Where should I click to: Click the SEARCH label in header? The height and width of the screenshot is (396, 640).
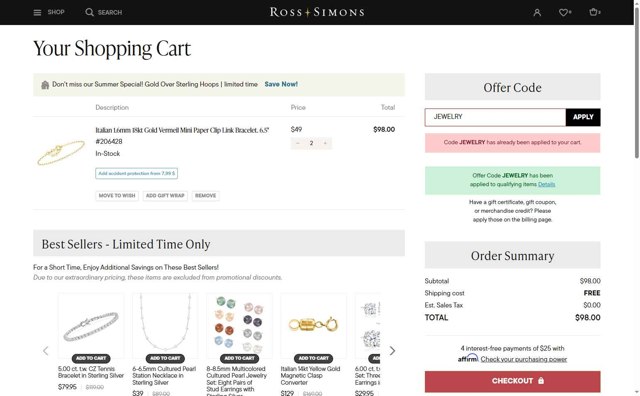110,13
